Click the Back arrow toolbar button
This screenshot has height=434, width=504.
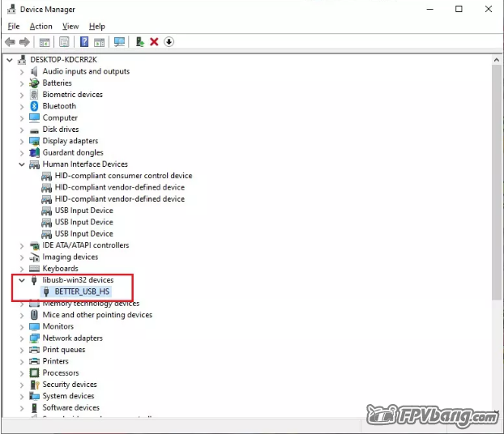pos(10,42)
